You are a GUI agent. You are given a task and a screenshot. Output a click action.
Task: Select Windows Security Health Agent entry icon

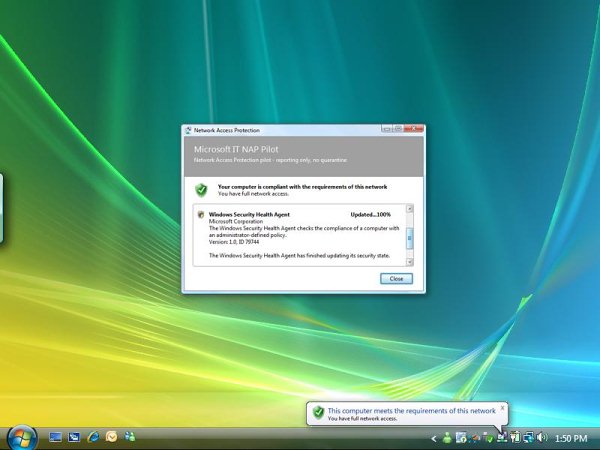[x=201, y=215]
